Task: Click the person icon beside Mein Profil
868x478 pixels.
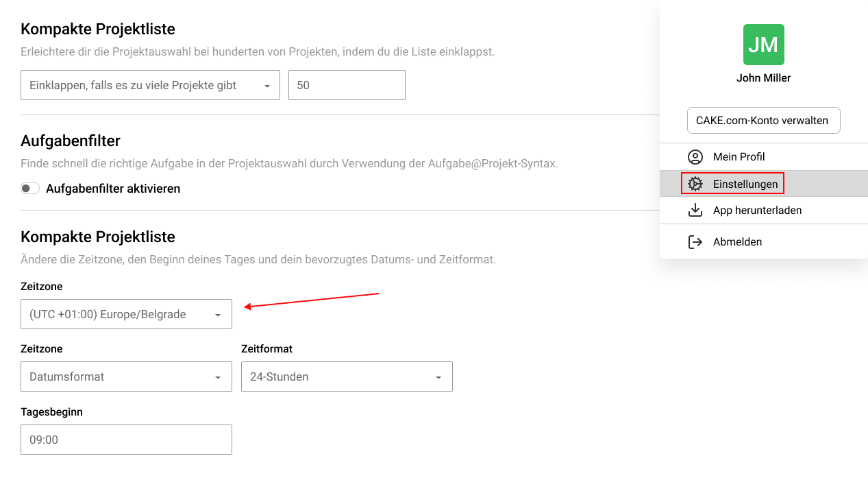Action: pyautogui.click(x=695, y=157)
